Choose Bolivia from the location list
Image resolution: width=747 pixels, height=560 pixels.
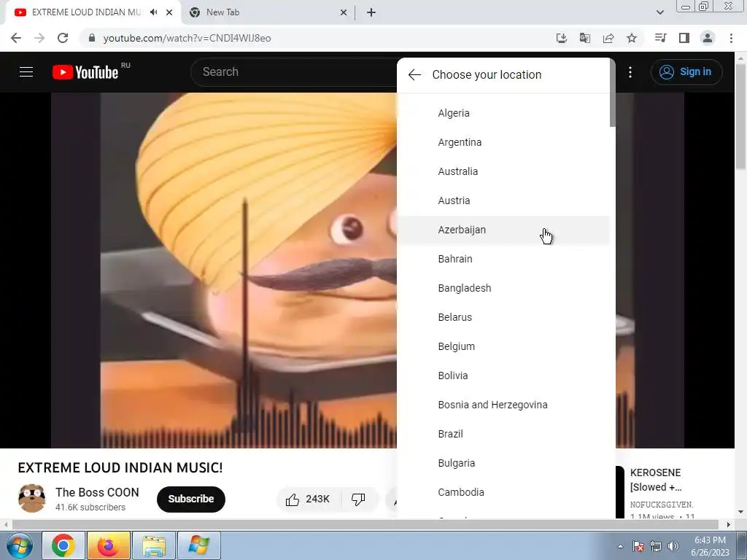503,376
